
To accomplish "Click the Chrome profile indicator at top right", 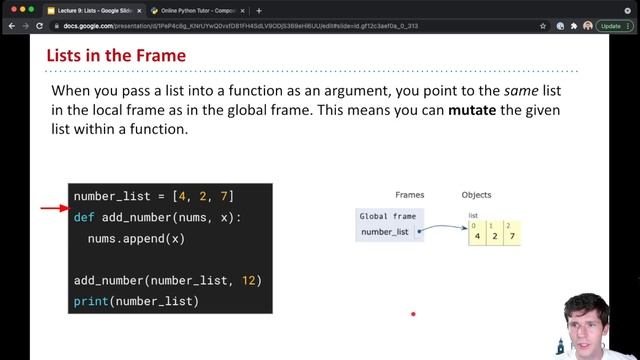I will point(628,11).
